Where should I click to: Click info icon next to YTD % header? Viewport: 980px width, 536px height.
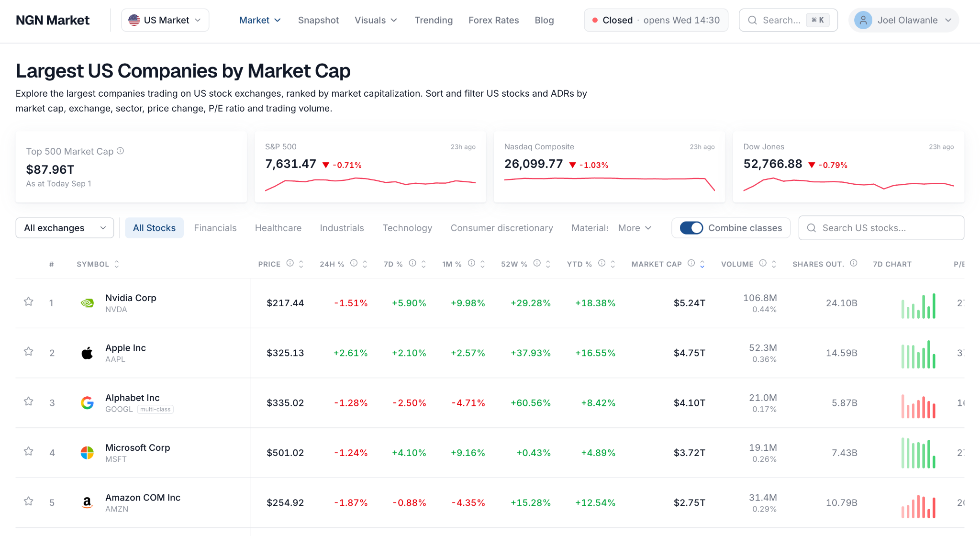coord(602,263)
